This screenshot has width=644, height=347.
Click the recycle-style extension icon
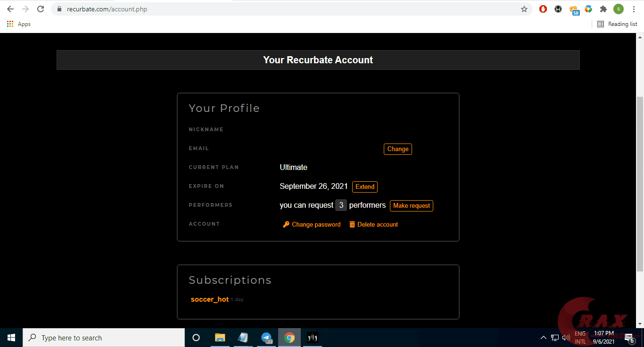(588, 8)
